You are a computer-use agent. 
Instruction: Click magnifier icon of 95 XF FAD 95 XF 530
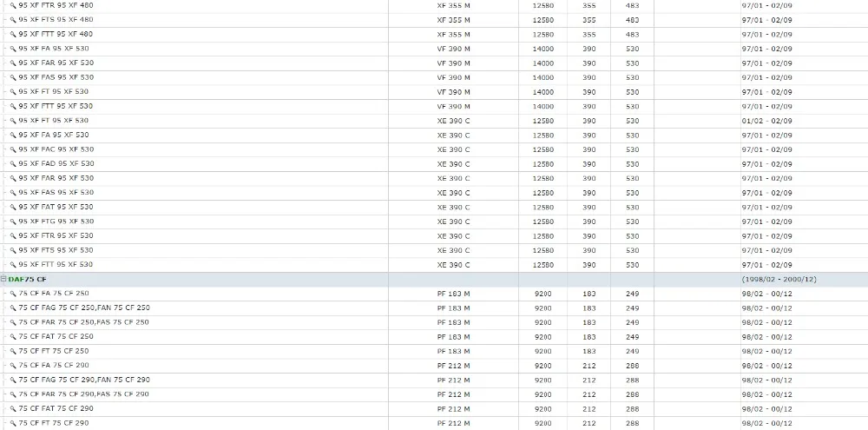coord(13,163)
